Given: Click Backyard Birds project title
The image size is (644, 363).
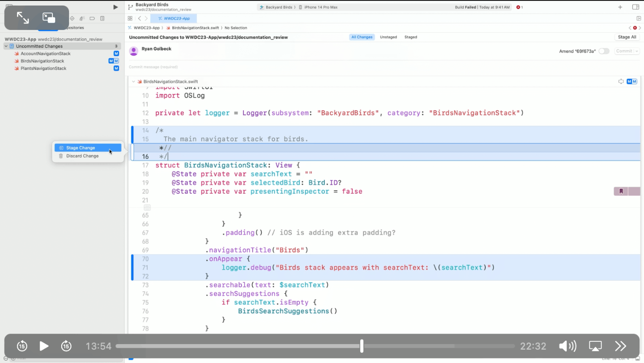Looking at the screenshot, I should click(152, 5).
